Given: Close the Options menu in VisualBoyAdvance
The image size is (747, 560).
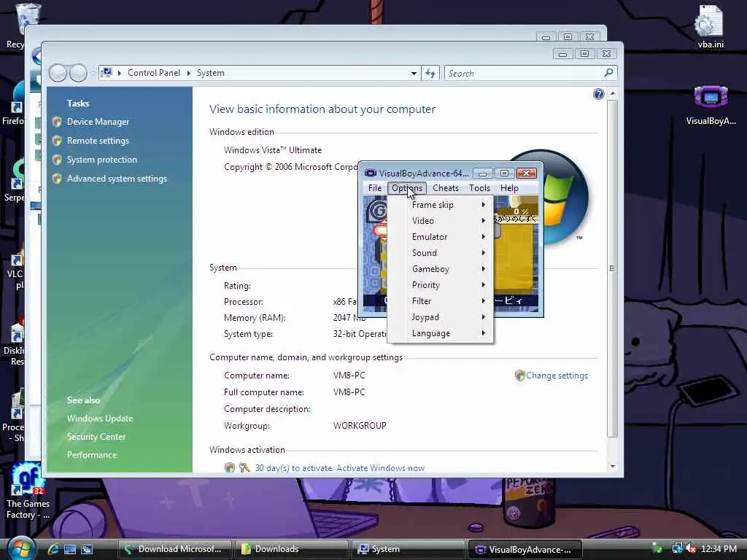Looking at the screenshot, I should coord(407,188).
